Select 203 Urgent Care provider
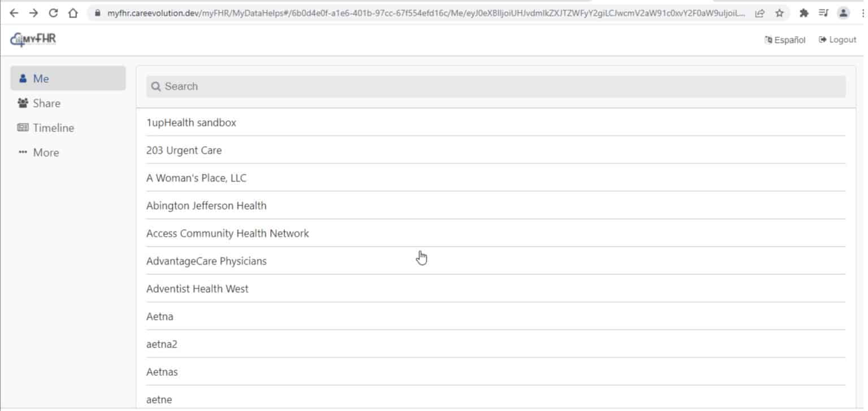The image size is (868, 411). pos(496,150)
